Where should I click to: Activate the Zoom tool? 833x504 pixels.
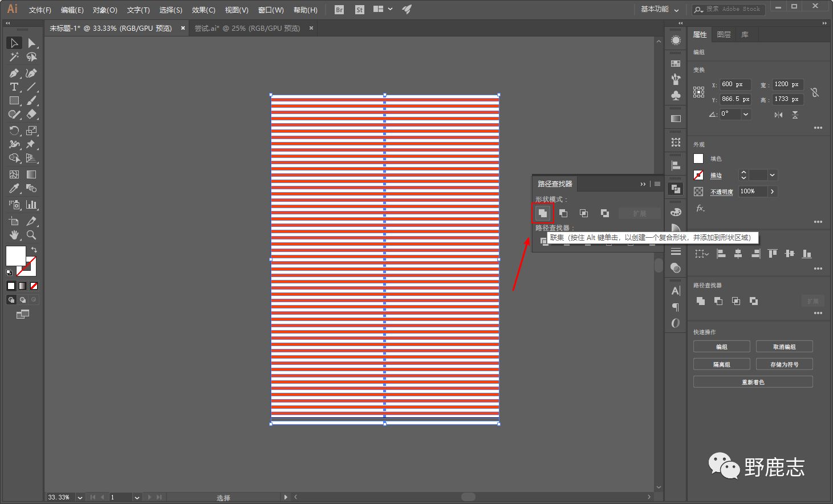[x=31, y=235]
